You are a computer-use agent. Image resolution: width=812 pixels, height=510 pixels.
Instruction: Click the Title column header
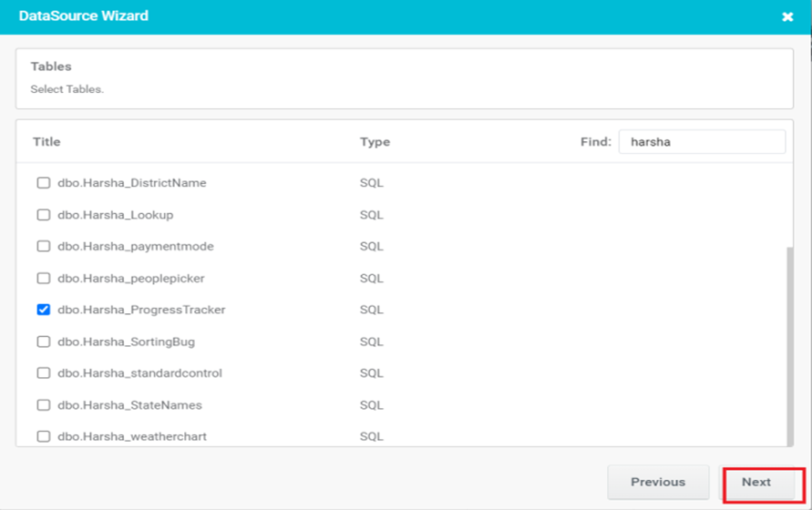point(46,142)
